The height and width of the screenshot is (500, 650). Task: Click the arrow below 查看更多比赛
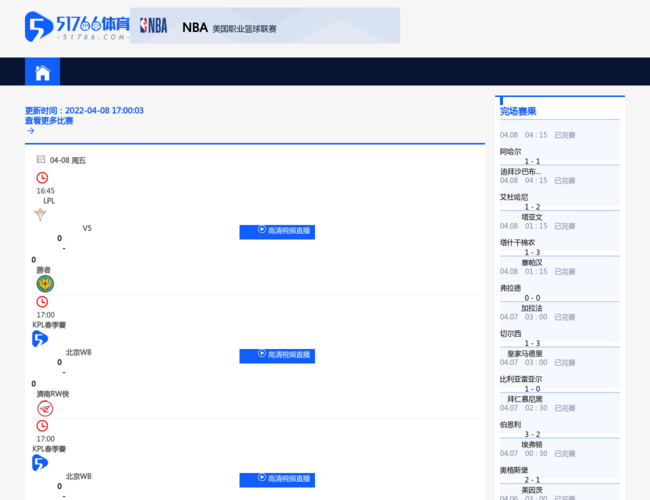tap(30, 131)
